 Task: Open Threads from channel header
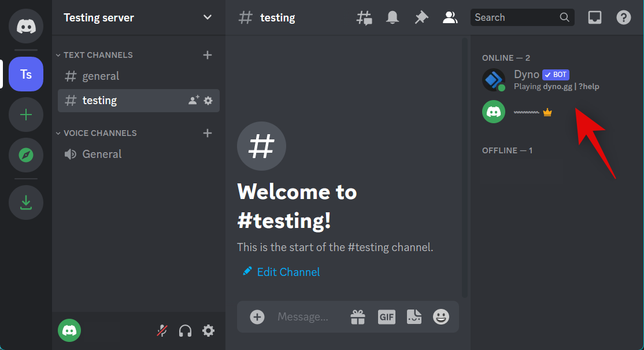point(364,18)
